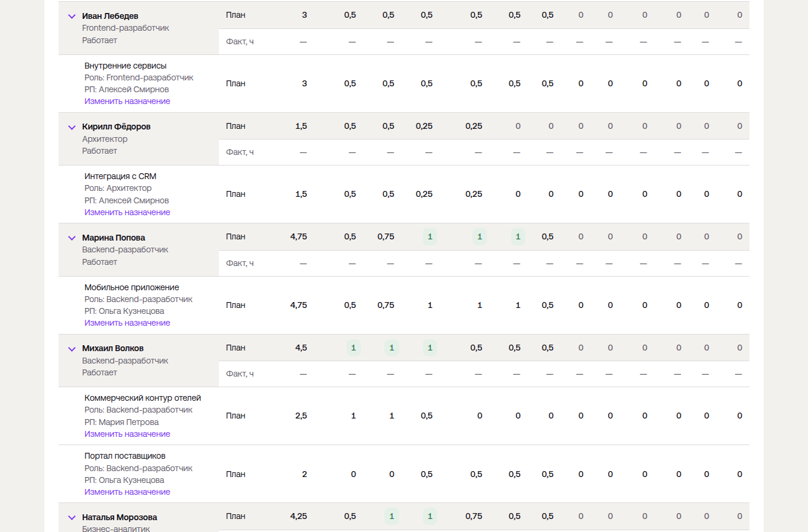Select project title Коммерческий контур отелей
The width and height of the screenshot is (808, 532).
pyautogui.click(x=143, y=398)
